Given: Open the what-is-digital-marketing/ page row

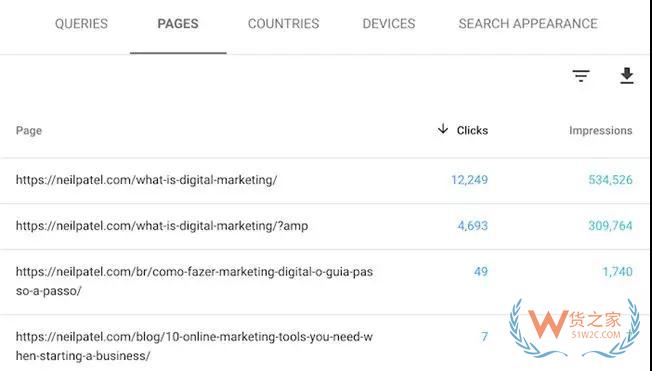Looking at the screenshot, I should 324,180.
